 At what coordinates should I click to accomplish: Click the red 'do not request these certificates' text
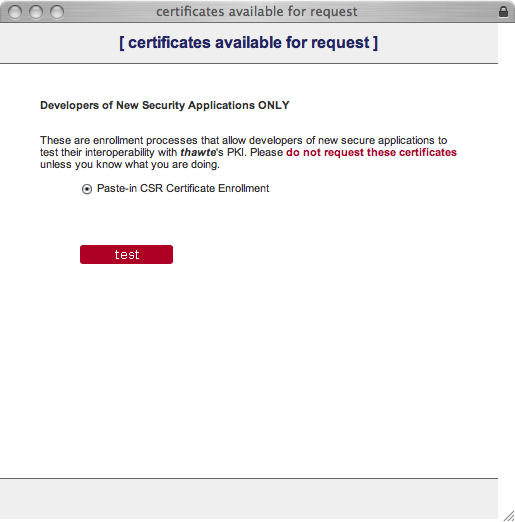pos(371,152)
